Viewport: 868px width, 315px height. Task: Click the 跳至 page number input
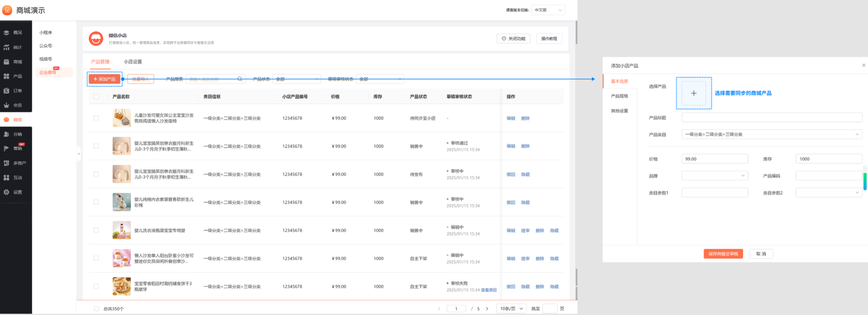tap(549, 309)
